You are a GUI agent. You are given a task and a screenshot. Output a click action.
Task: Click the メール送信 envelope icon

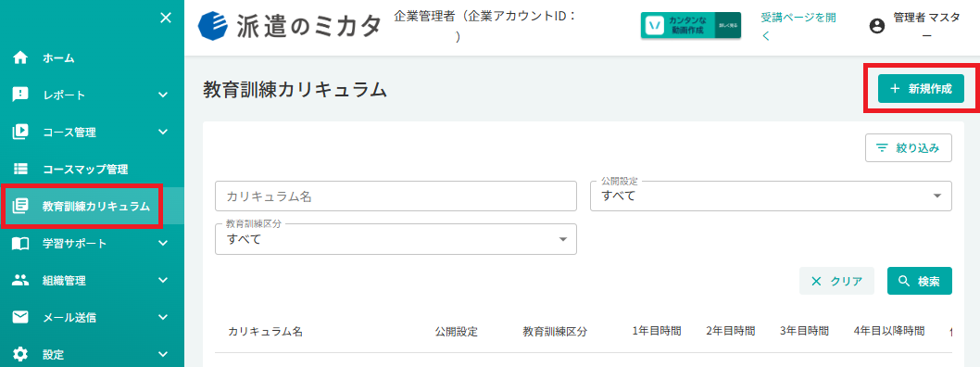click(20, 317)
